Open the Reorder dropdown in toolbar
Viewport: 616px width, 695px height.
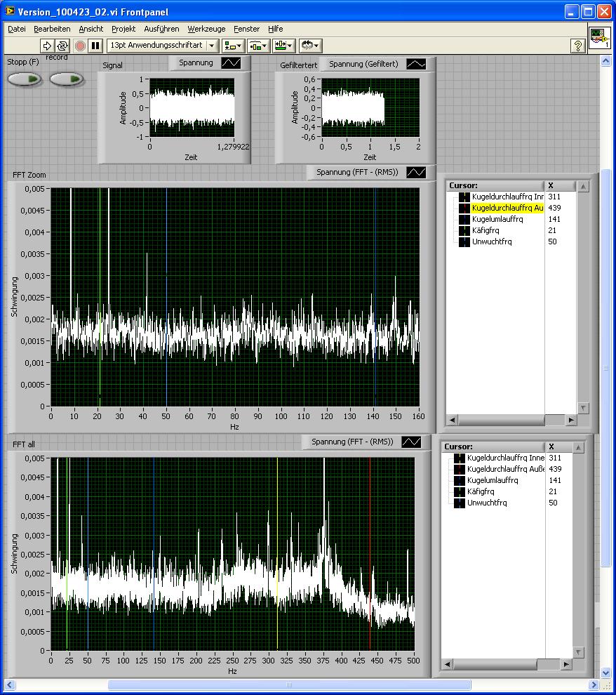coord(310,46)
